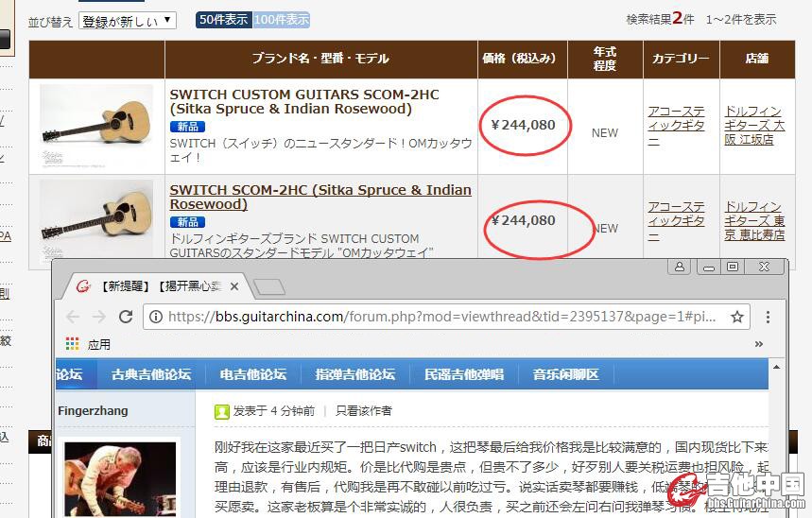Open the Chrome three-dot menu
The height and width of the screenshot is (518, 812).
pos(768,317)
